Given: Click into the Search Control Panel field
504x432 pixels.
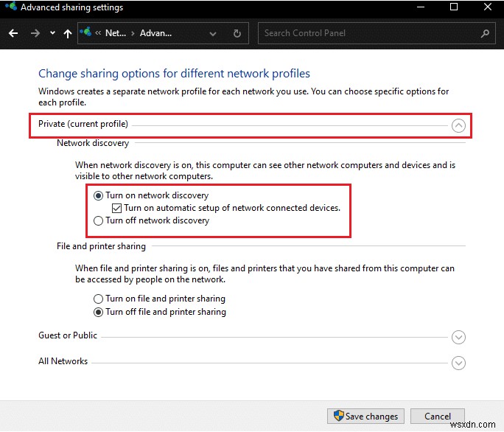Looking at the screenshot, I should (377, 33).
